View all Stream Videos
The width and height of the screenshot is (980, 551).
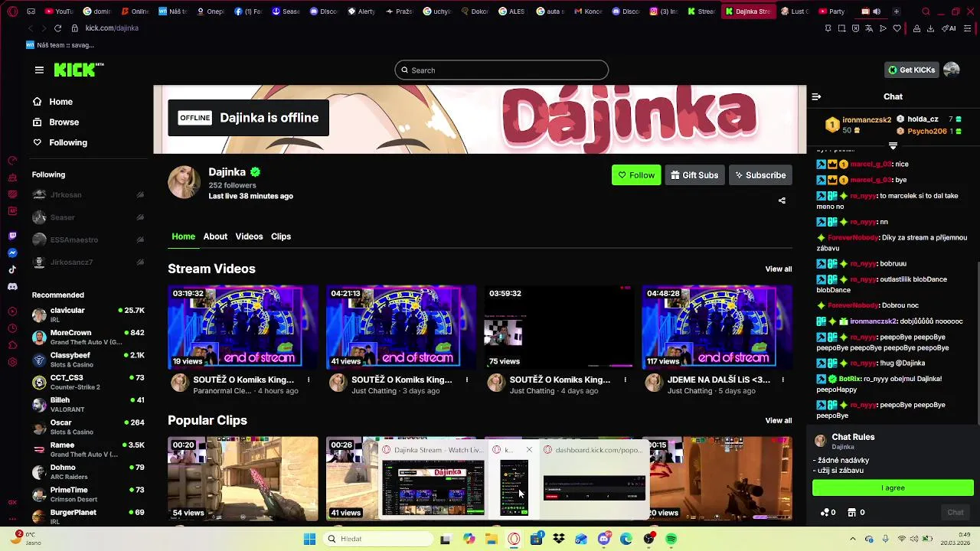(779, 269)
